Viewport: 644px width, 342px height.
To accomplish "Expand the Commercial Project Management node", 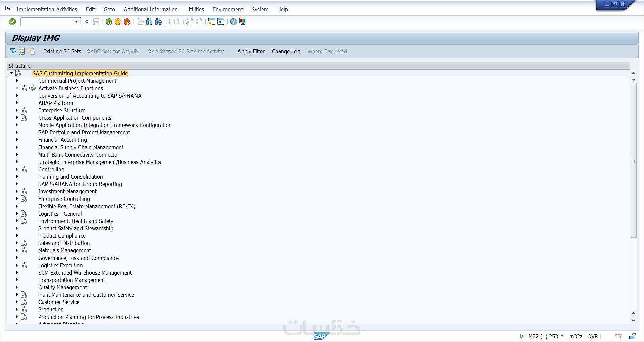I will coord(17,81).
